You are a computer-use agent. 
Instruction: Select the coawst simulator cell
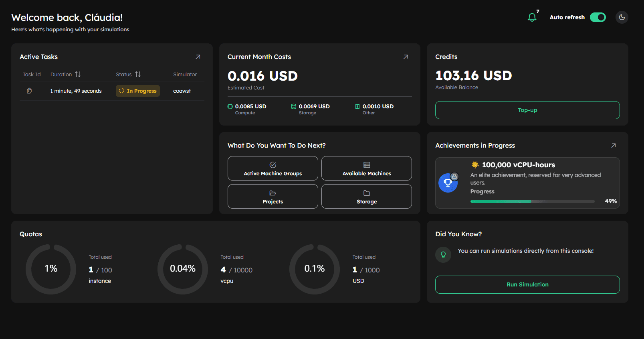tap(182, 91)
